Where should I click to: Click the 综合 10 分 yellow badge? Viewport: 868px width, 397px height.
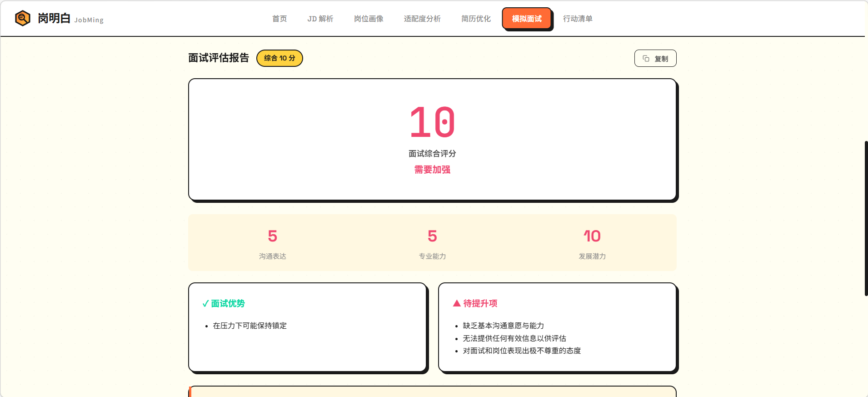coord(279,58)
